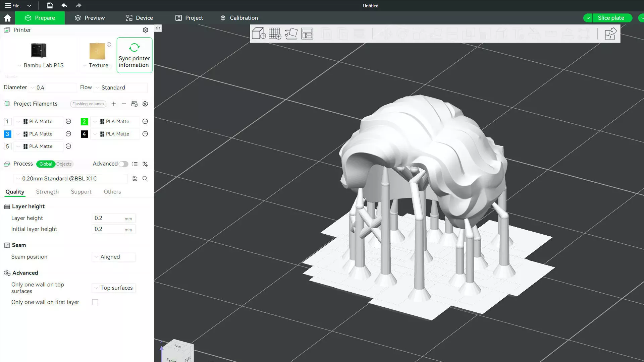The width and height of the screenshot is (644, 362).
Task: Click the Add model cube icon
Action: pyautogui.click(x=259, y=34)
